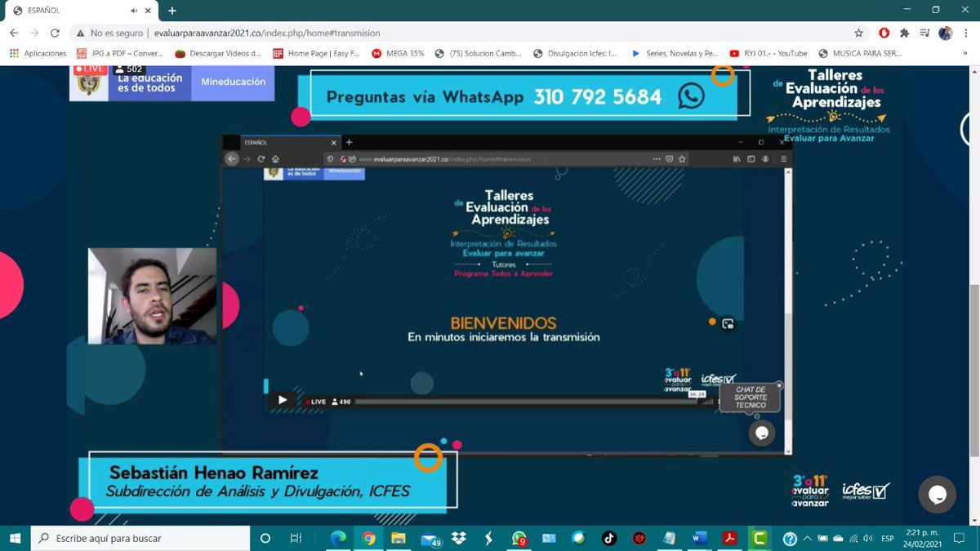Play the video in the shared screen

(283, 400)
